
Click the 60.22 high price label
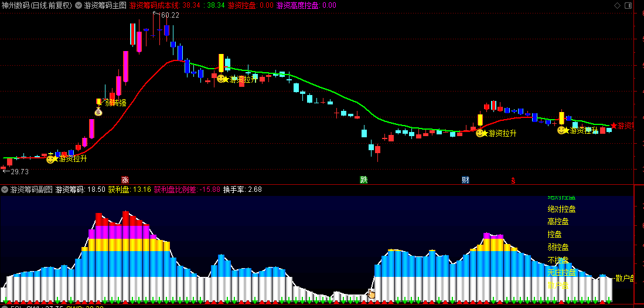tap(170, 15)
